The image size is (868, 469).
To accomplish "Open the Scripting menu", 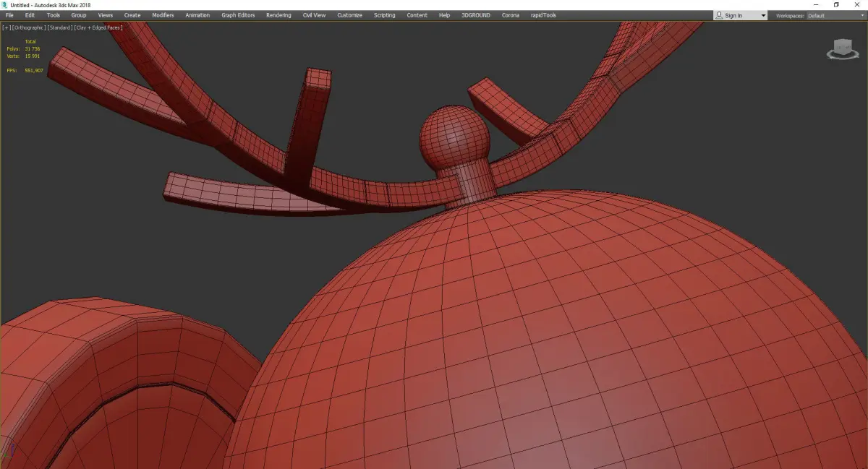I will click(x=385, y=15).
